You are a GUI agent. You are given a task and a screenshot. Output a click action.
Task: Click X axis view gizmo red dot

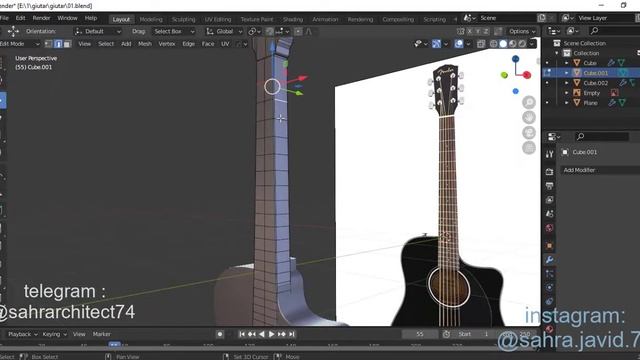(527, 75)
